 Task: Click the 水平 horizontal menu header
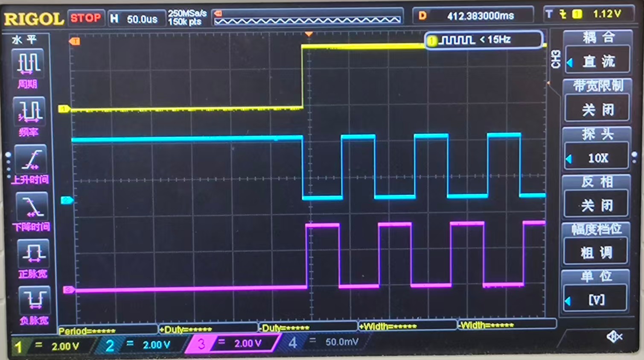point(24,40)
